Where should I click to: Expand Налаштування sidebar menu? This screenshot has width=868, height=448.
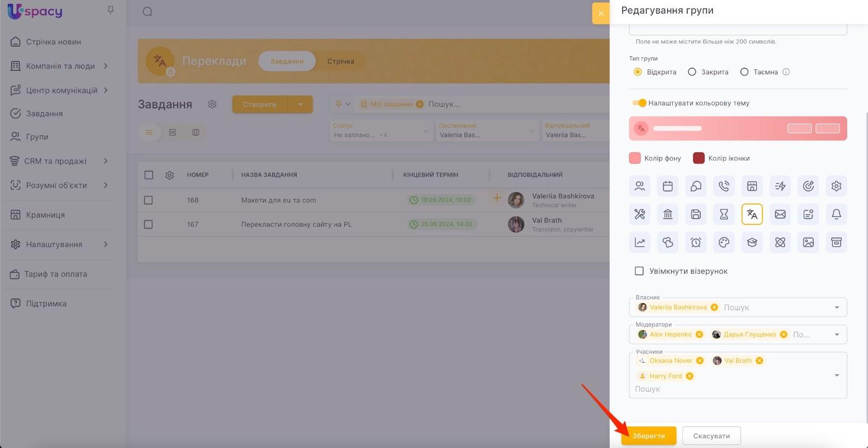pyautogui.click(x=106, y=244)
